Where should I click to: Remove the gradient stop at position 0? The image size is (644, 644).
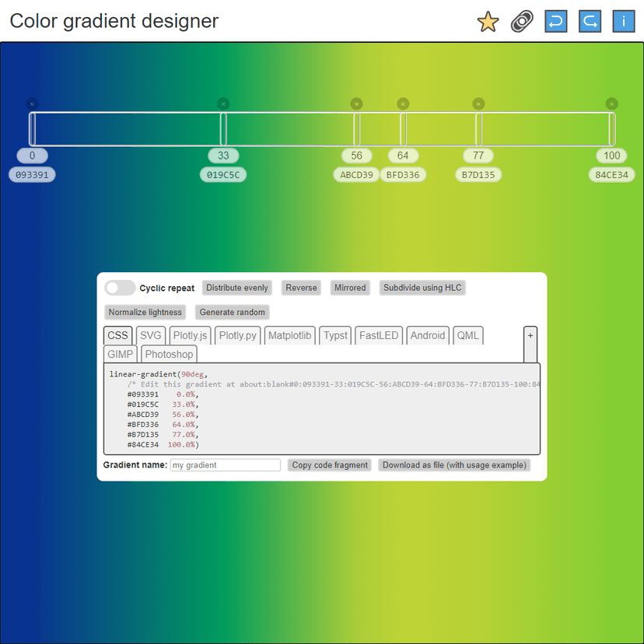[32, 103]
